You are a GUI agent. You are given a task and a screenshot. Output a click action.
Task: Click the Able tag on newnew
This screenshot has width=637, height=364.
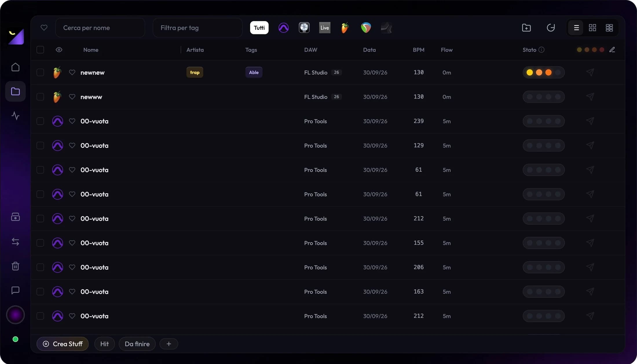click(254, 72)
